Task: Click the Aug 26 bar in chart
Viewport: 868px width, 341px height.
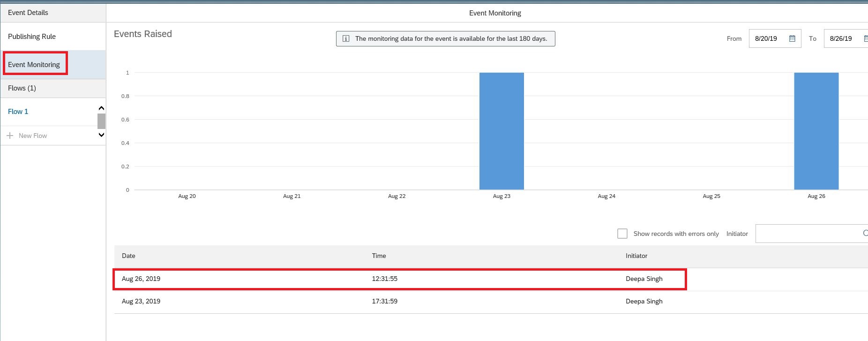Action: (x=816, y=131)
